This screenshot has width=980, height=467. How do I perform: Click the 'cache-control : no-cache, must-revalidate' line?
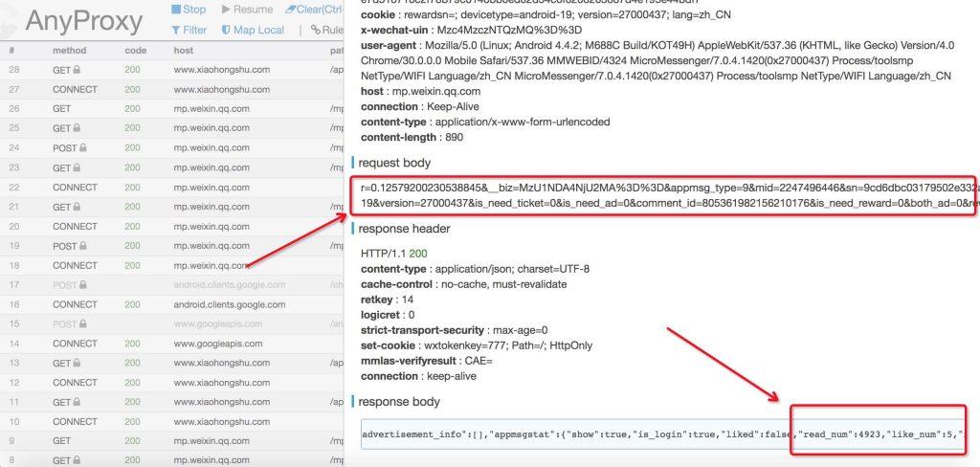[464, 284]
